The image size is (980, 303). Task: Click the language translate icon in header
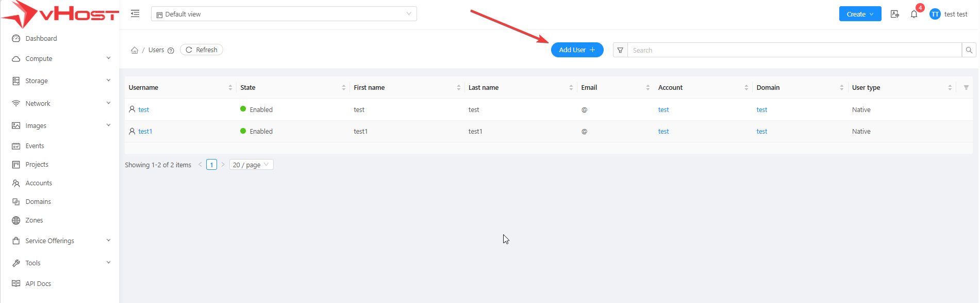coord(895,14)
